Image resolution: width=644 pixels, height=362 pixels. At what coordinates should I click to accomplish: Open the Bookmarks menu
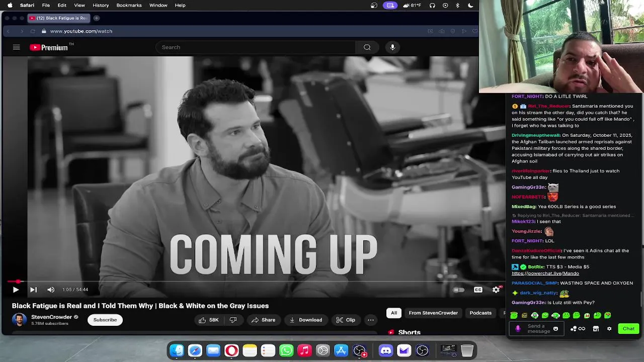[x=129, y=5]
